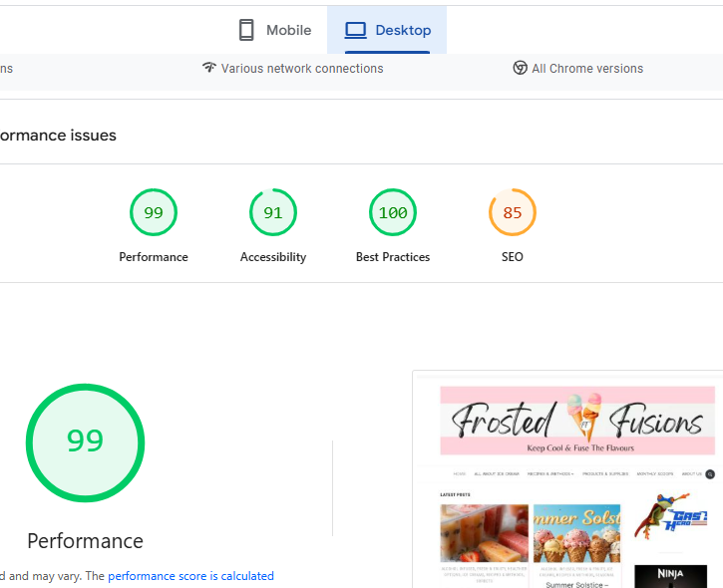This screenshot has height=588, width=723.
Task: Click 'Keep Cool & Fuse The Flavours' tagline
Action: click(580, 447)
